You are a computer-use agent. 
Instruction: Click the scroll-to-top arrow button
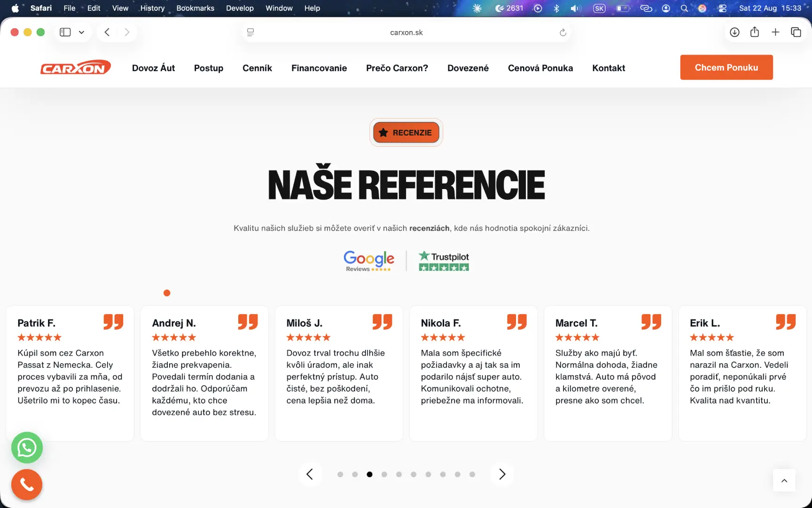pyautogui.click(x=784, y=480)
